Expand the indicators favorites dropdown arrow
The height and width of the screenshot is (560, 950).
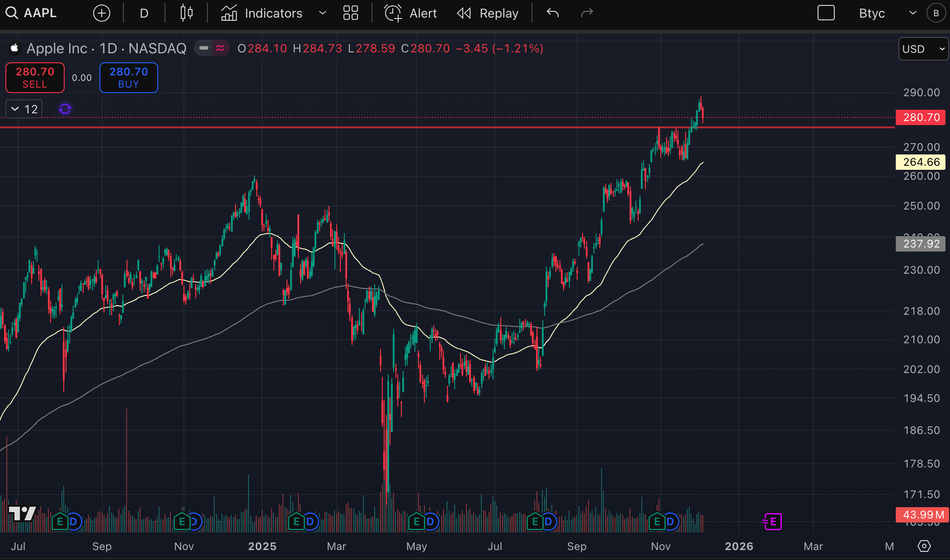tap(323, 13)
